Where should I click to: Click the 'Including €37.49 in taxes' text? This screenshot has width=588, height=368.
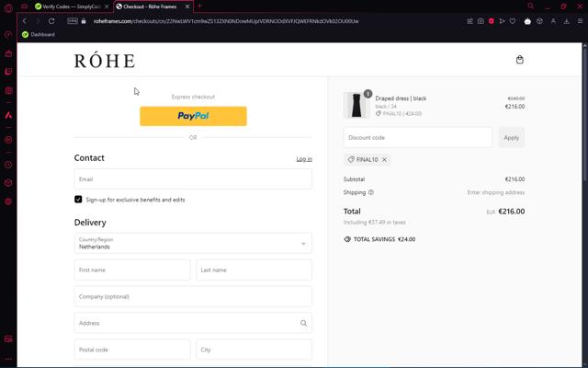(x=374, y=223)
